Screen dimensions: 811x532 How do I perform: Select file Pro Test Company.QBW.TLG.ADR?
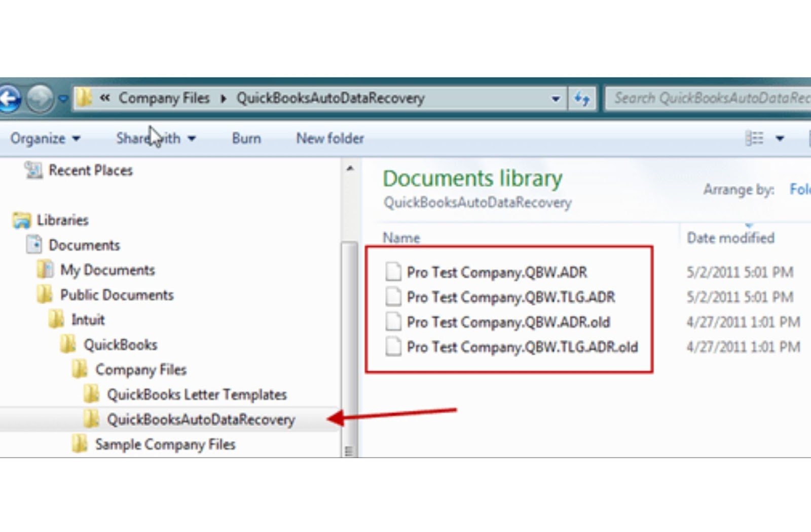tap(511, 297)
